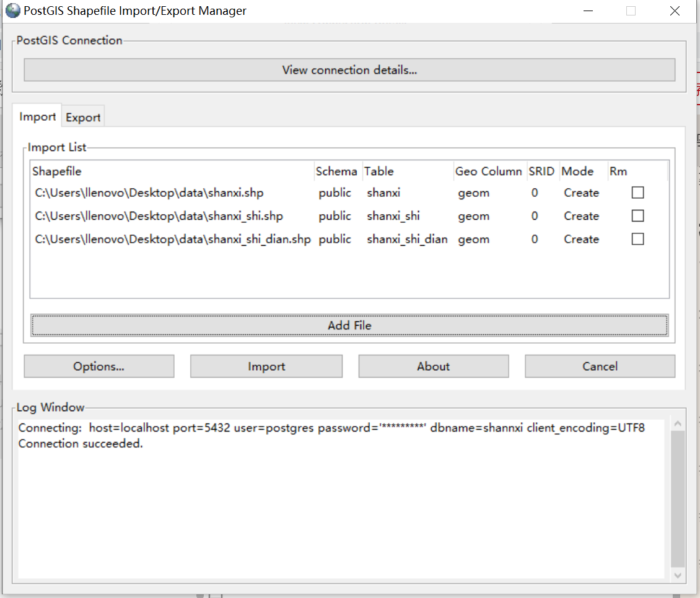Change the Create mode for shanxi_shi_dian row
700x598 pixels.
tap(581, 239)
